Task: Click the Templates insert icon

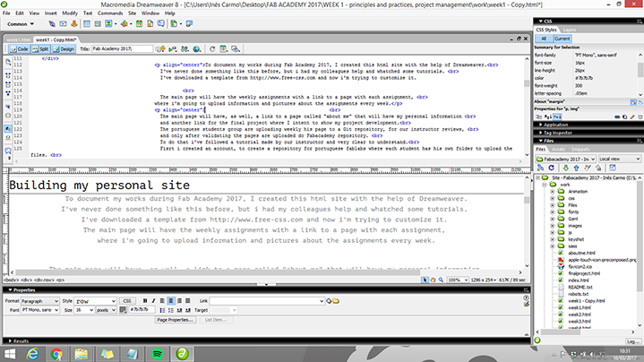Action: pos(174,24)
